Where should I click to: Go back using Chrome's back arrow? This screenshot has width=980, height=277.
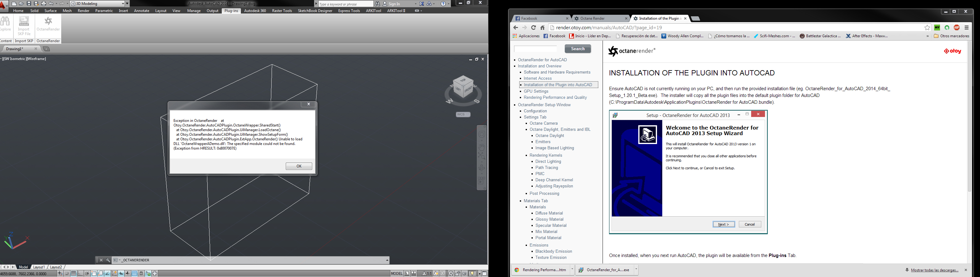(x=516, y=27)
